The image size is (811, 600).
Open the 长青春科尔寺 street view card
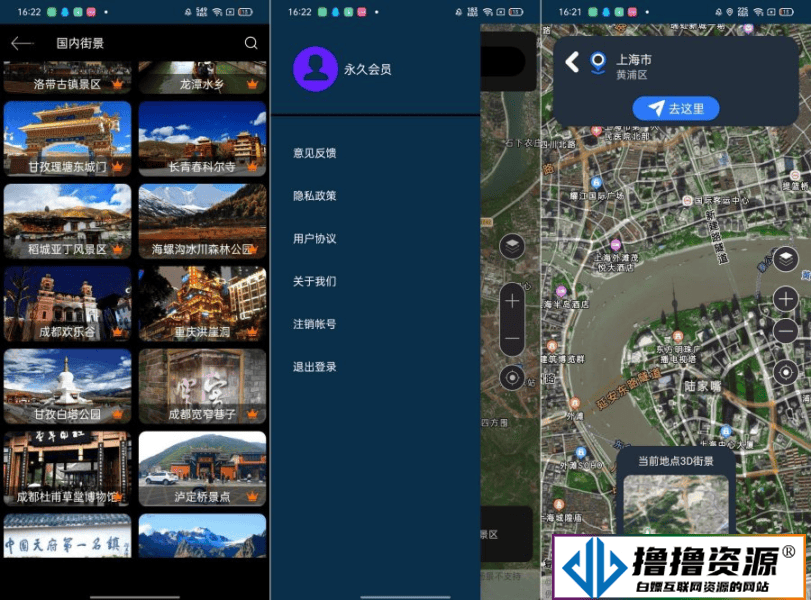202,139
